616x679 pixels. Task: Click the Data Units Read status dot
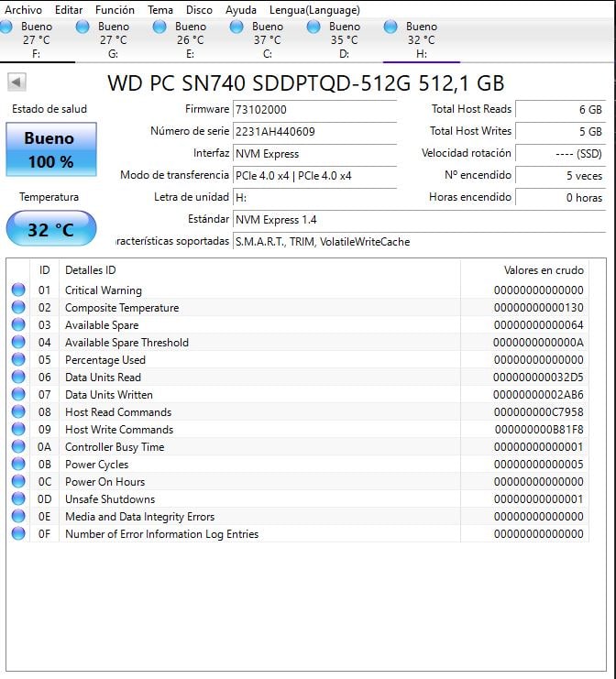tap(18, 377)
